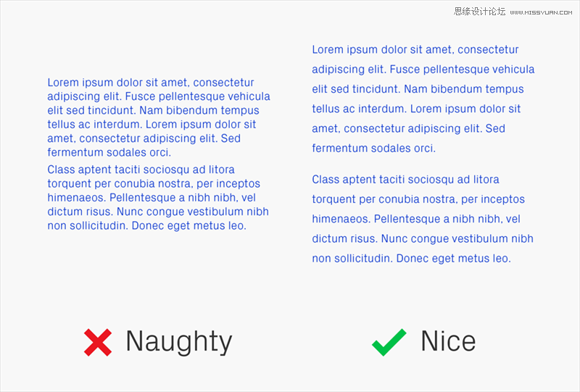Viewport: 580px width, 392px height.
Task: Click the red X cross icon
Action: (98, 343)
